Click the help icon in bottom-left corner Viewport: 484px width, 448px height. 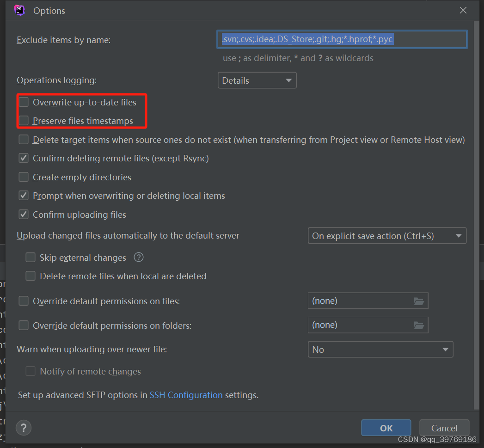[x=23, y=428]
